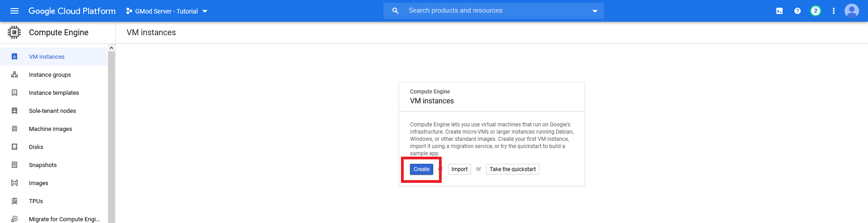Click the user account avatar

(852, 11)
